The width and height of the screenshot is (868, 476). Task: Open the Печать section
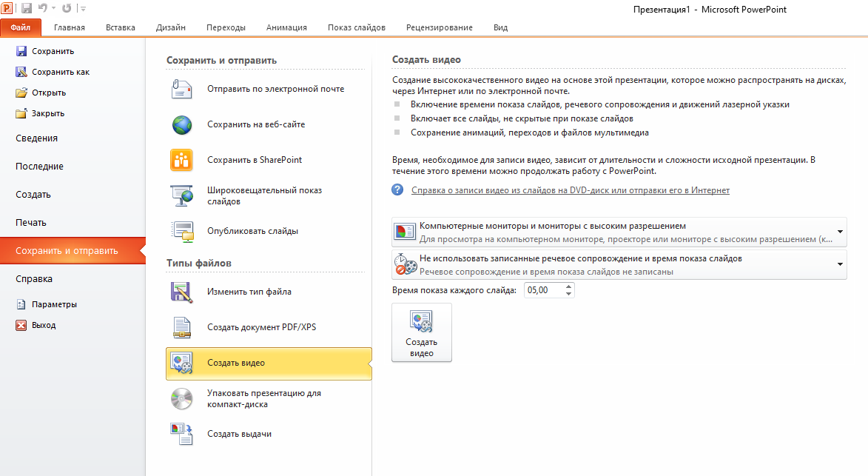[x=31, y=223]
